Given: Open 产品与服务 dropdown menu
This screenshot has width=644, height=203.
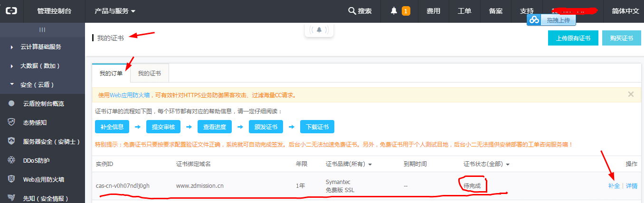Looking at the screenshot, I should pos(115,11).
